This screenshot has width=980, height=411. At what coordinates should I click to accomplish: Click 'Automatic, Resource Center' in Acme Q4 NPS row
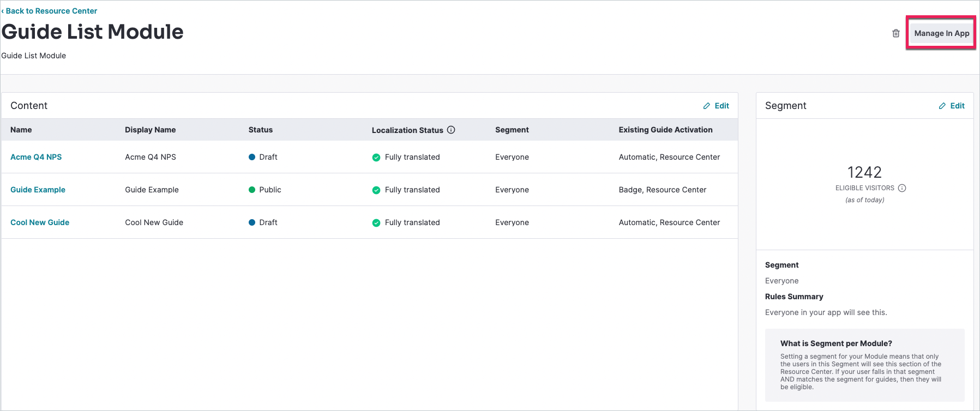point(669,157)
